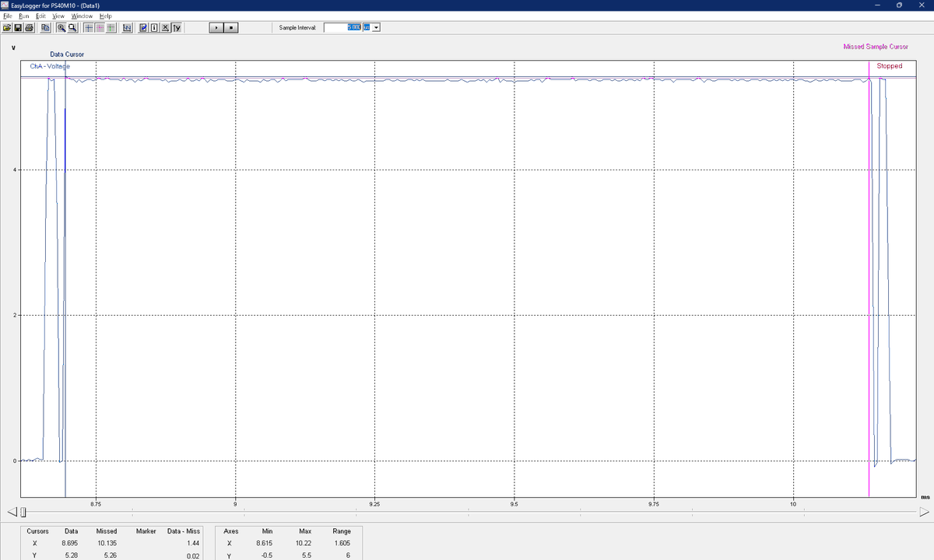This screenshot has width=934, height=560.
Task: Open the Run menu
Action: [23, 16]
